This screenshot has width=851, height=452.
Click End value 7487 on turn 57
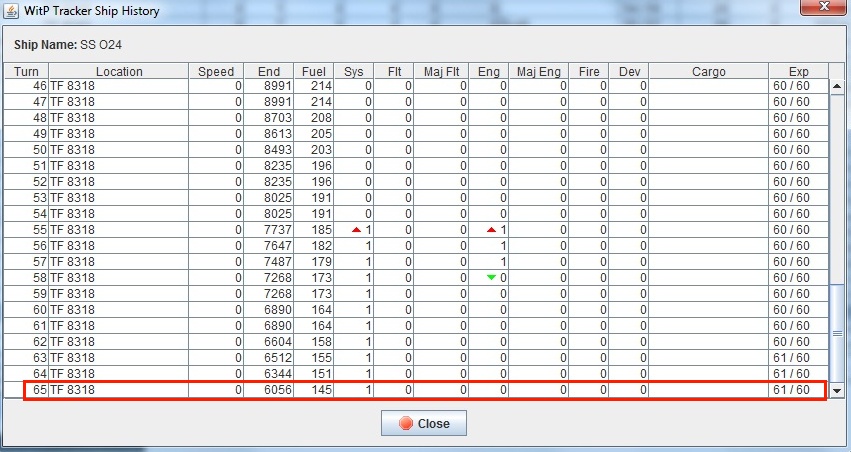[x=278, y=262]
